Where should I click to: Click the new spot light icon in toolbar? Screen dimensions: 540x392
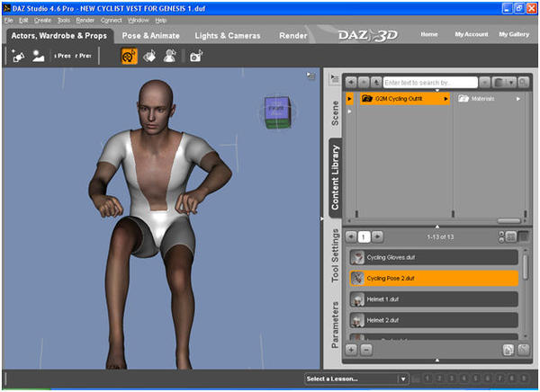18,56
